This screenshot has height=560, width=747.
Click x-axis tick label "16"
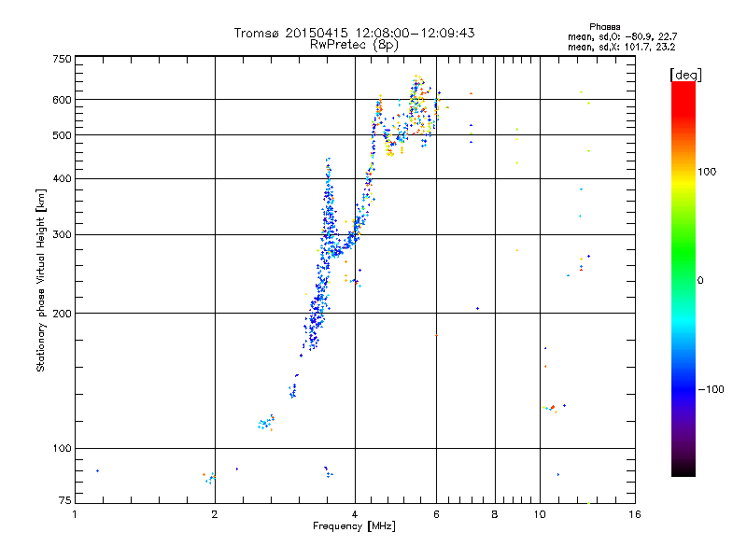pyautogui.click(x=635, y=514)
